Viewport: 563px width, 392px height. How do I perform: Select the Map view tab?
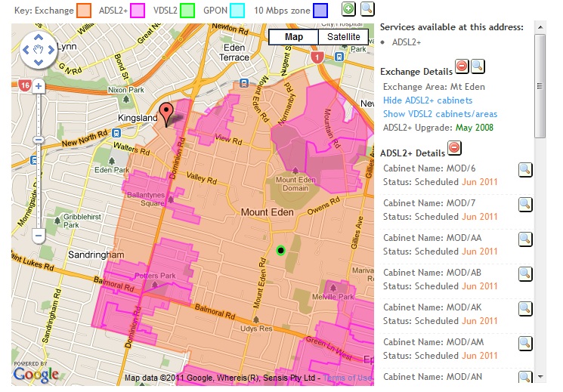[x=293, y=37]
